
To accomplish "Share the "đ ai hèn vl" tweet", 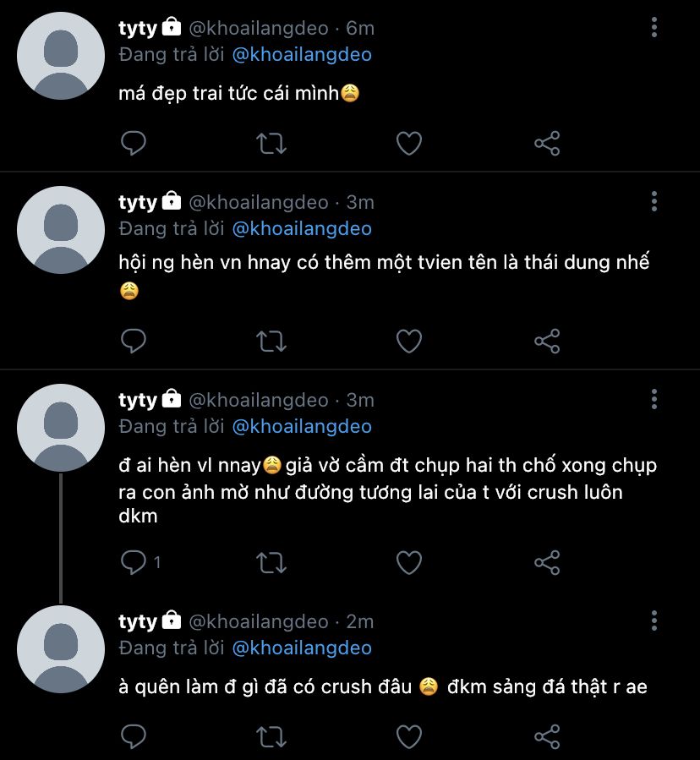I will [547, 562].
